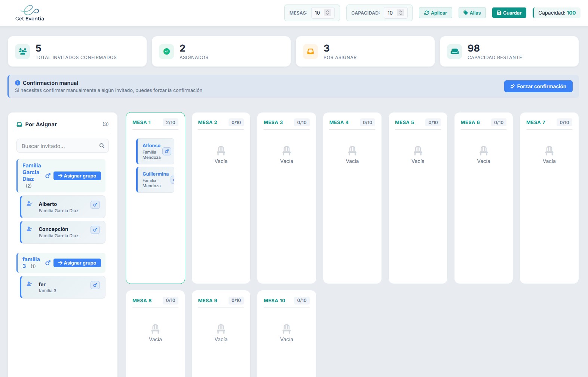This screenshot has height=377, width=588.
Task: Select fer in the unassigned list
Action: click(x=62, y=287)
